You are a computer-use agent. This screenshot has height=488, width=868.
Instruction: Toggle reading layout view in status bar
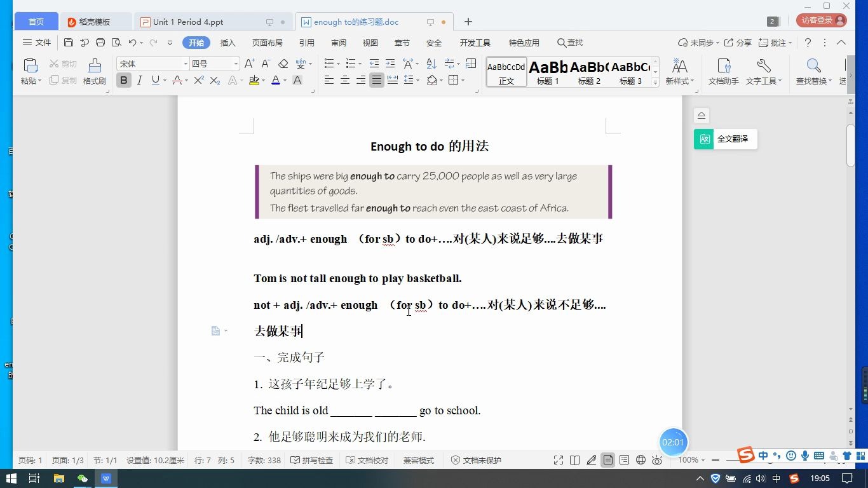(x=575, y=460)
